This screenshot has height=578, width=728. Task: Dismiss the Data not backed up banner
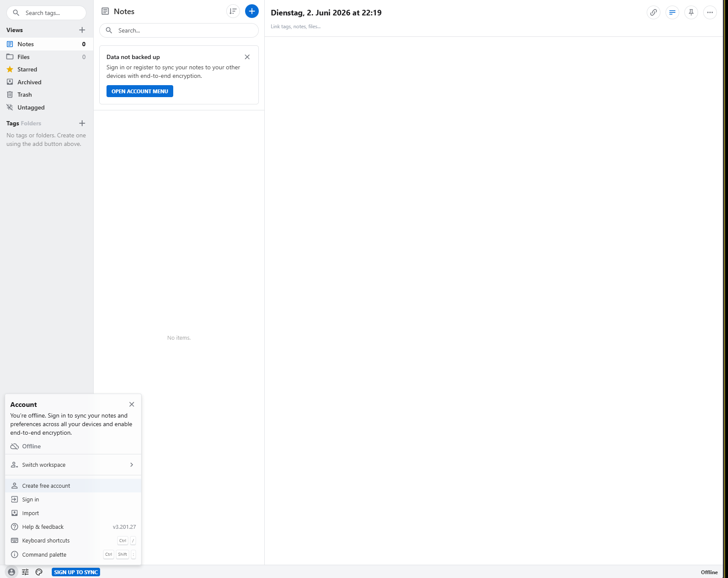coord(247,57)
